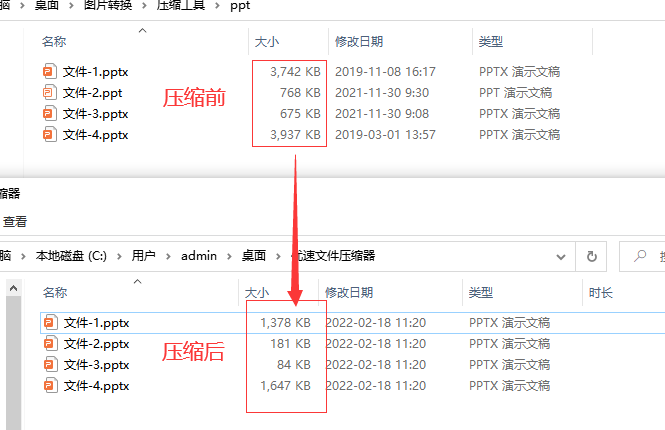Select the 文件-2.ppt file icon
665x430 pixels.
tap(50, 93)
